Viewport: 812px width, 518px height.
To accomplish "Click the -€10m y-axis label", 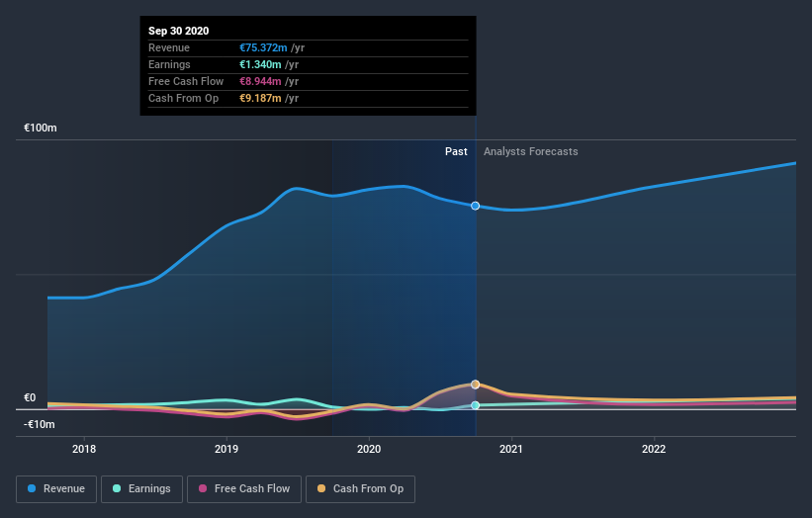I will [40, 424].
